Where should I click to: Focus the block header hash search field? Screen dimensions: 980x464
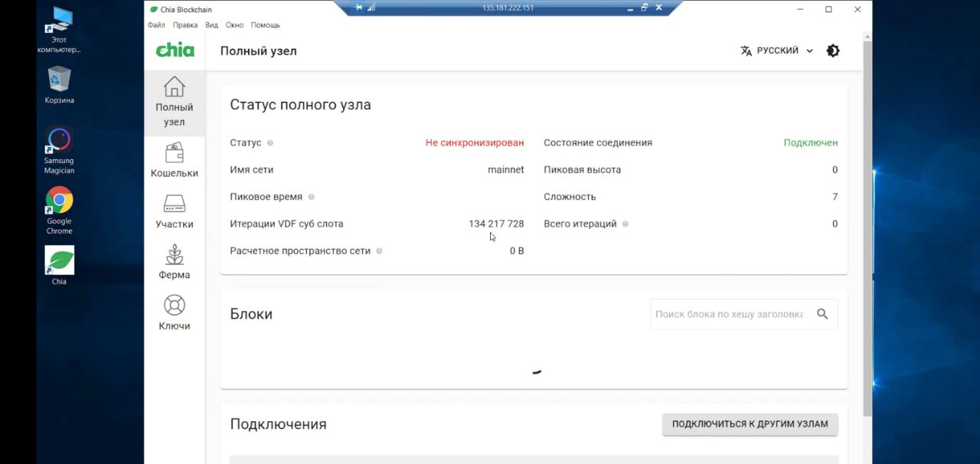(730, 314)
